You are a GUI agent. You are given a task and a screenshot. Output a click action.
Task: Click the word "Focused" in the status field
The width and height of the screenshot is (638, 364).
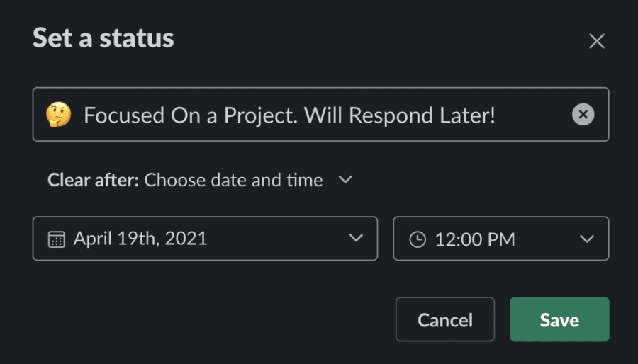point(122,114)
